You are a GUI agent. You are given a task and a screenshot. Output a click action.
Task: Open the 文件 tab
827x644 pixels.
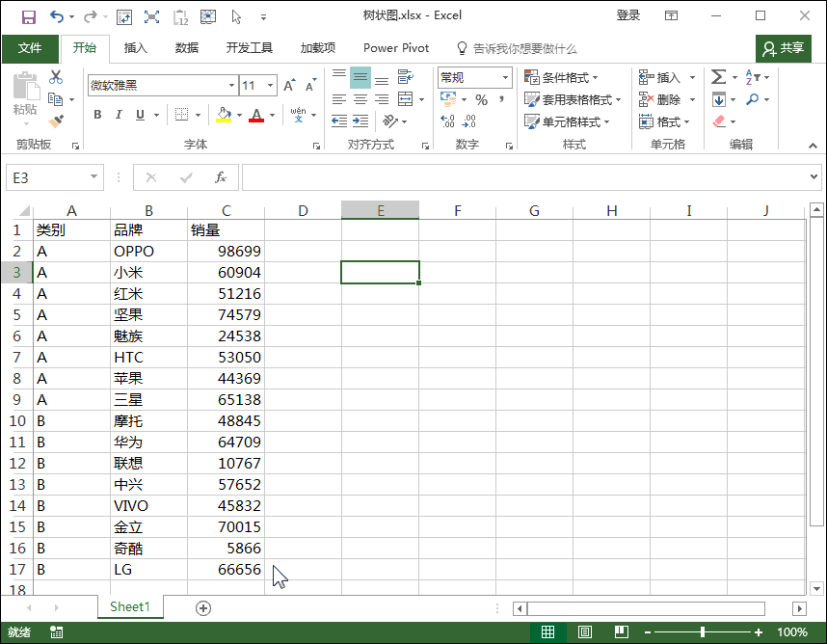[30, 48]
